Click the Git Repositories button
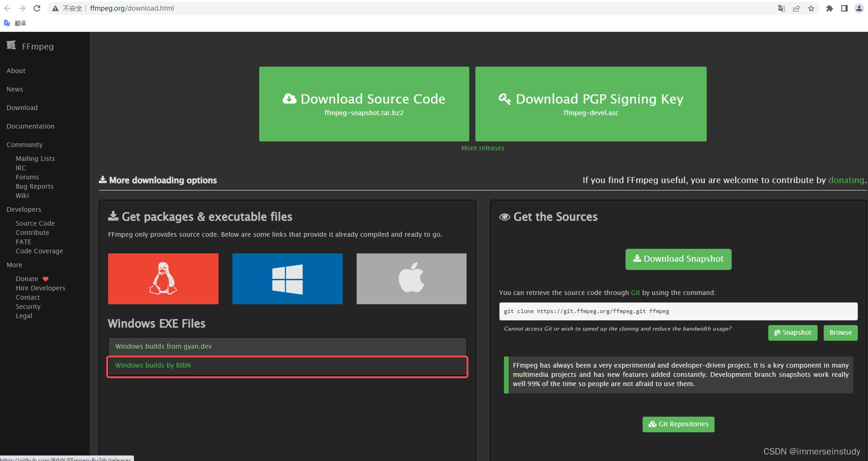Image resolution: width=868 pixels, height=461 pixels. coord(679,424)
